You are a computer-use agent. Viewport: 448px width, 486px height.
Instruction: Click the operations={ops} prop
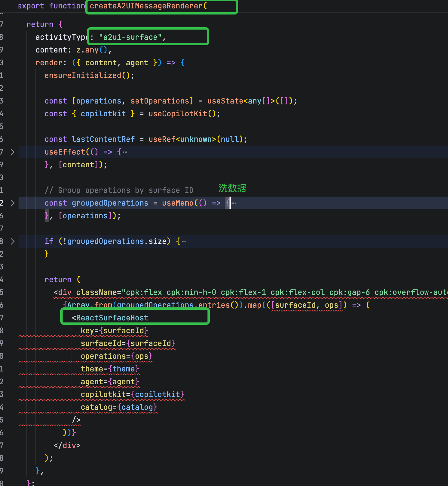pos(117,356)
